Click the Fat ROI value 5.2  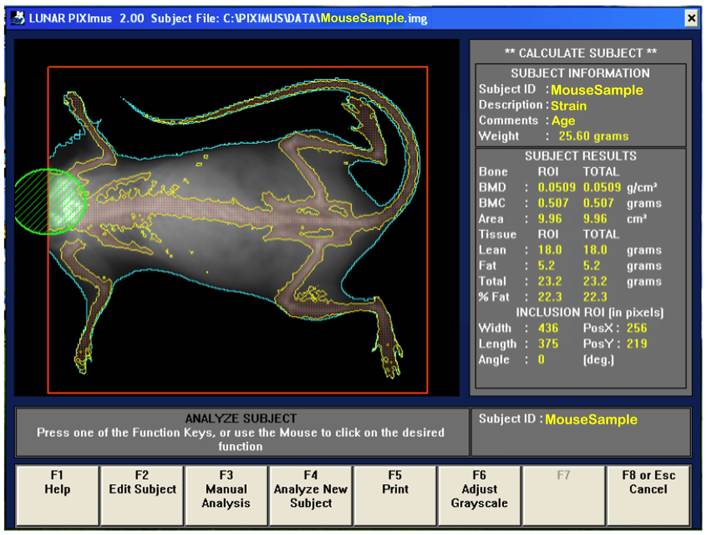click(x=546, y=265)
